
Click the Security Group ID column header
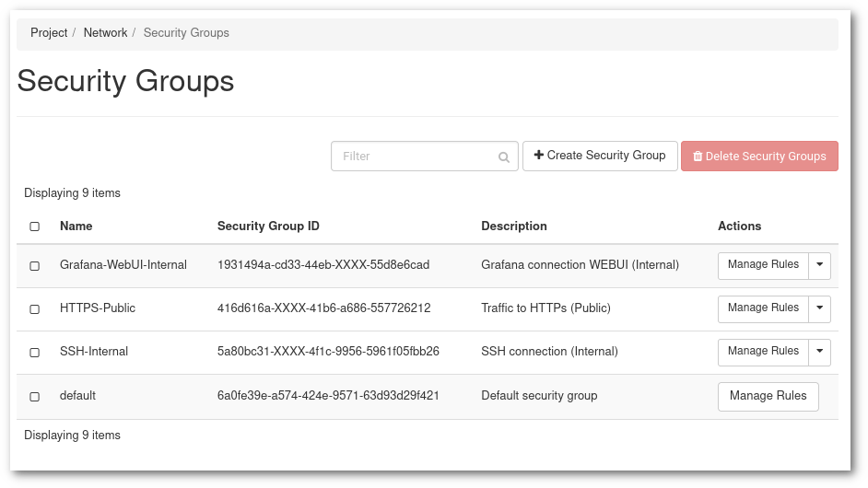tap(268, 227)
